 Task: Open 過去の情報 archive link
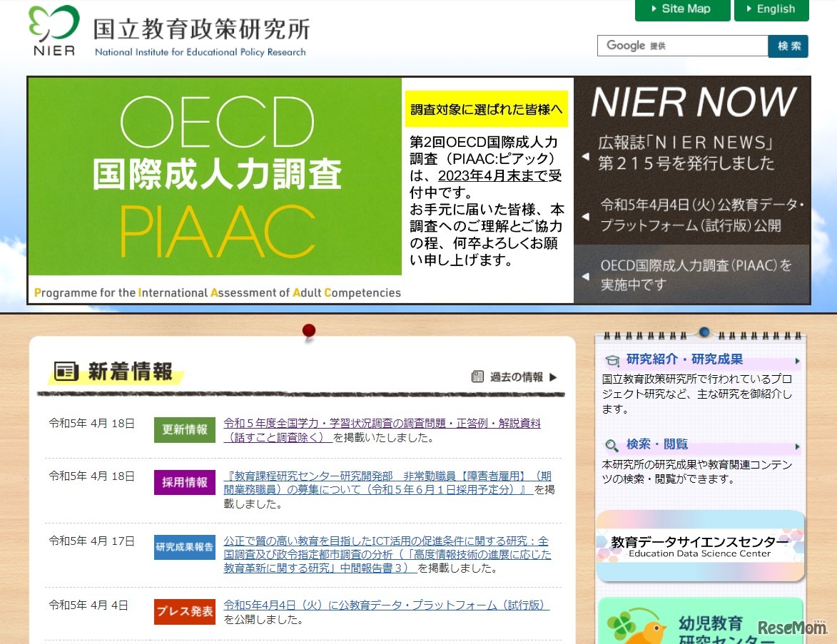515,377
